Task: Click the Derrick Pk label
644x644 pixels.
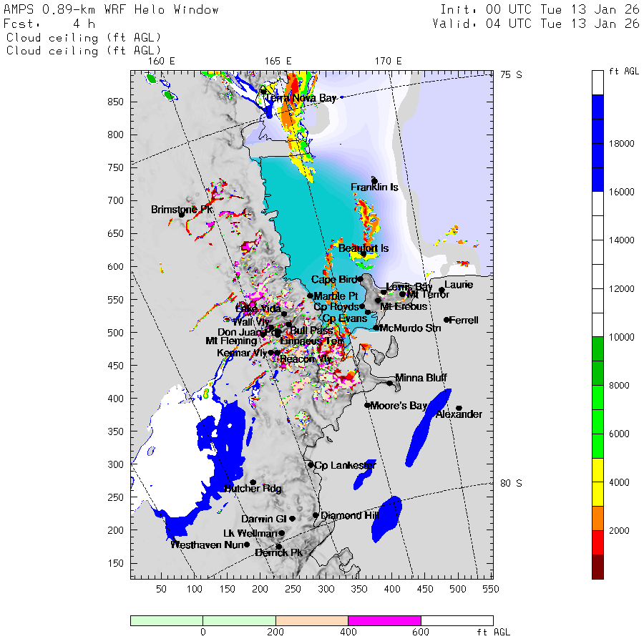Action: 278,553
